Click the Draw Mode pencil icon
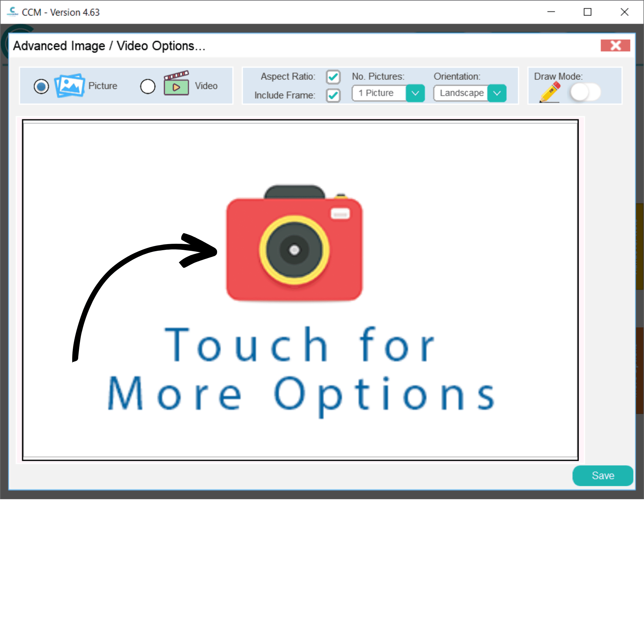Image resolution: width=644 pixels, height=644 pixels. [550, 92]
